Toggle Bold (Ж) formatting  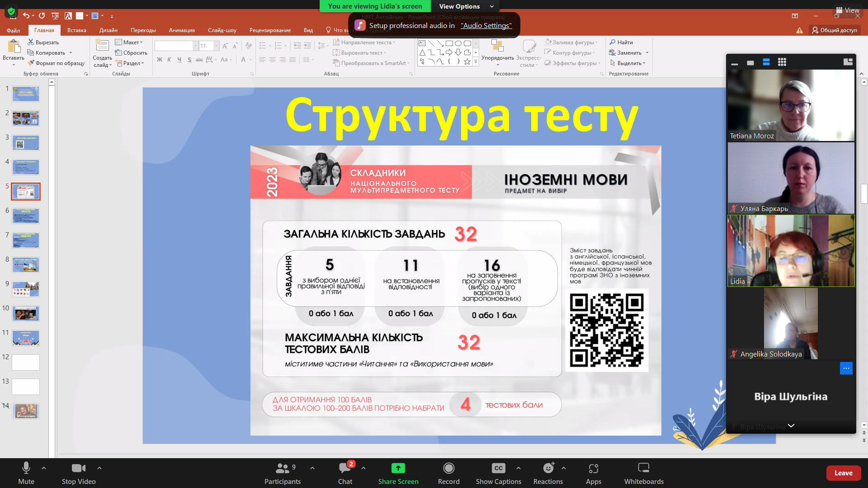coord(159,59)
